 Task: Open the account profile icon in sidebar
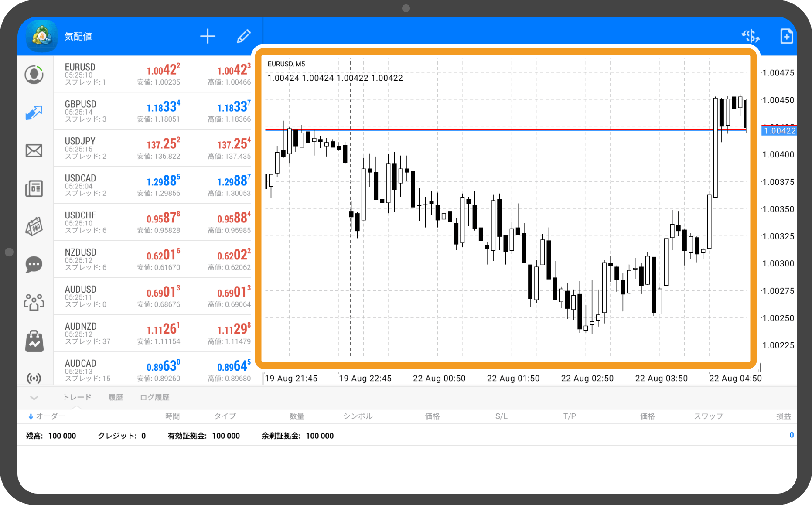34,75
